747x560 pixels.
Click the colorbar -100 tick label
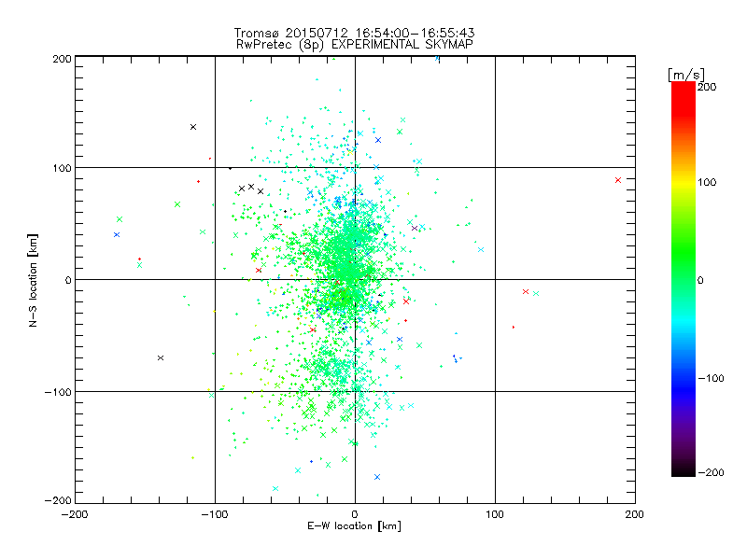[x=711, y=379]
